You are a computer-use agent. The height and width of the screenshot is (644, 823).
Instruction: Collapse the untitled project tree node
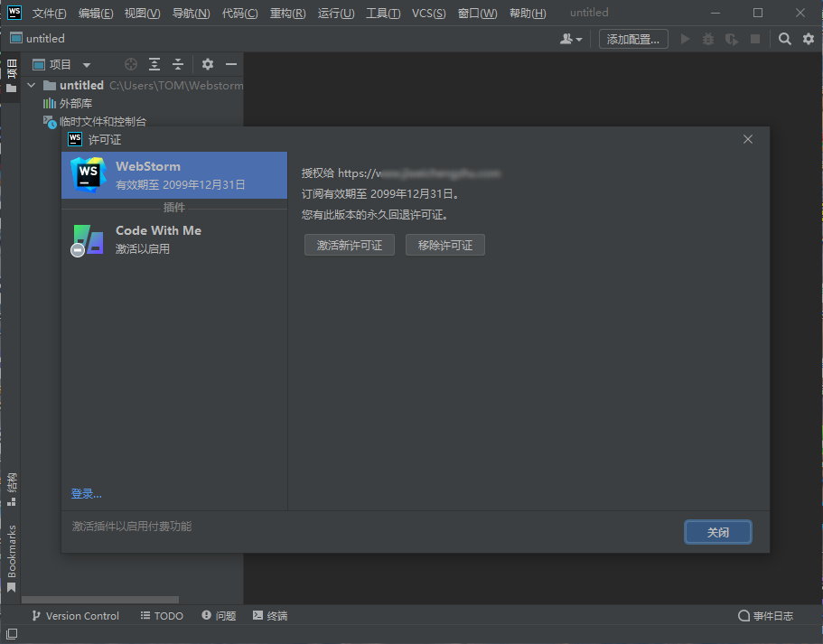tap(32, 85)
